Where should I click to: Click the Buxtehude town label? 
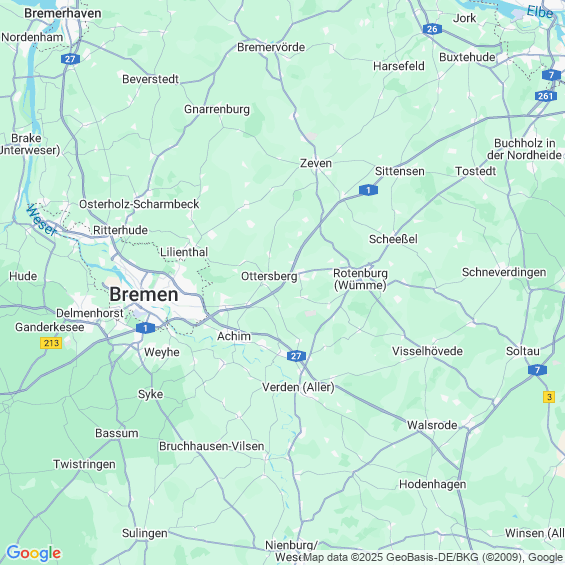point(467,57)
